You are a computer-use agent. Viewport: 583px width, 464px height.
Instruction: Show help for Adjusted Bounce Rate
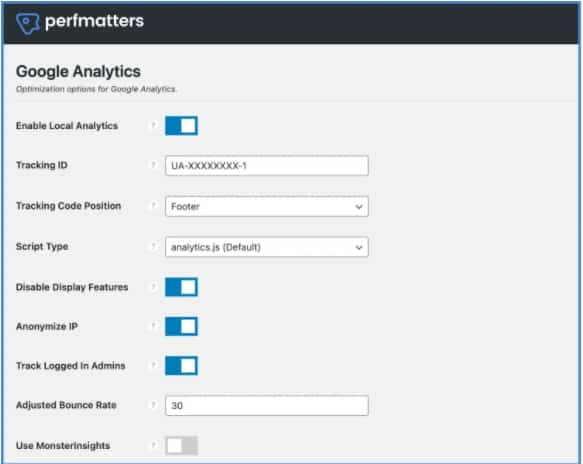point(152,405)
